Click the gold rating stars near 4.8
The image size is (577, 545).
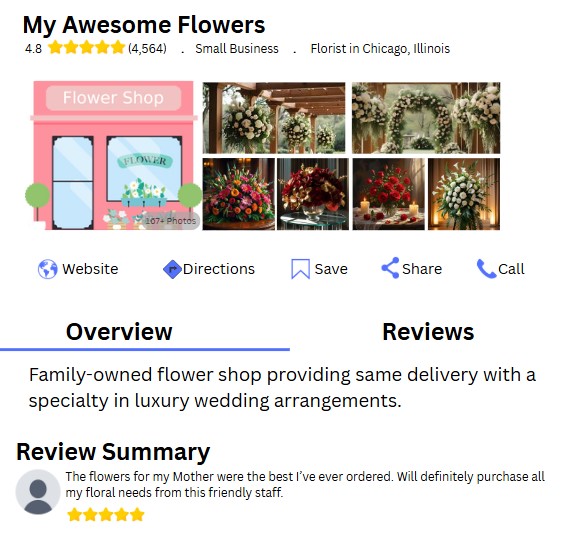[87, 48]
